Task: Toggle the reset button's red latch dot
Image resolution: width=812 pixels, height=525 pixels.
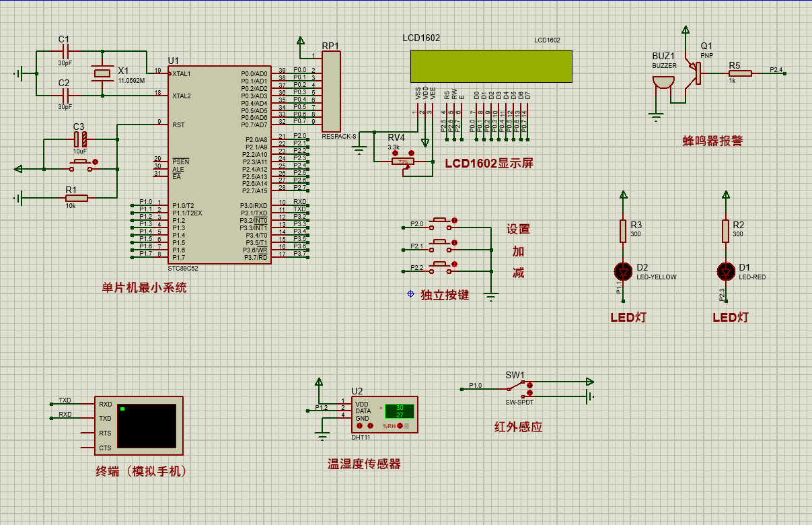Action: tap(96, 162)
